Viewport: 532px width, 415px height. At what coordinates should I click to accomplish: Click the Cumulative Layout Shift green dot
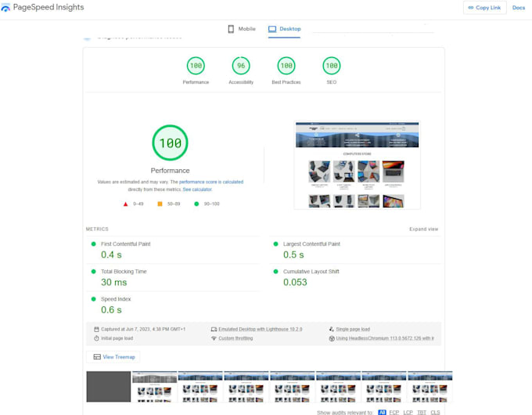pos(276,272)
